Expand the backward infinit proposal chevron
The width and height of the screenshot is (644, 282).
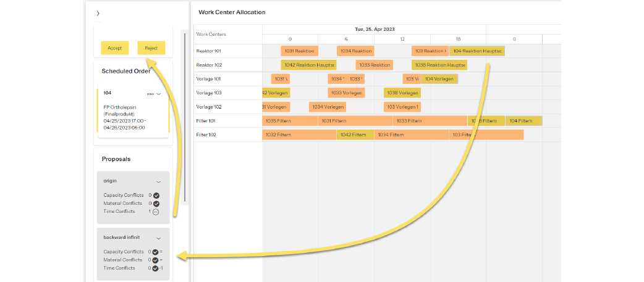tap(159, 238)
